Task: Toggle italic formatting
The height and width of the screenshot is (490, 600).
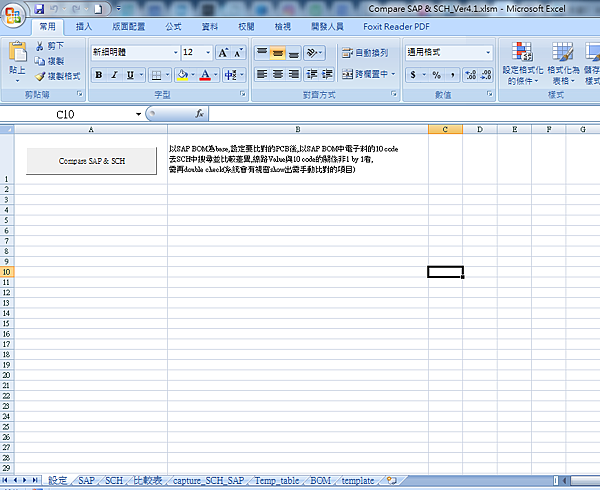Action: [x=114, y=75]
